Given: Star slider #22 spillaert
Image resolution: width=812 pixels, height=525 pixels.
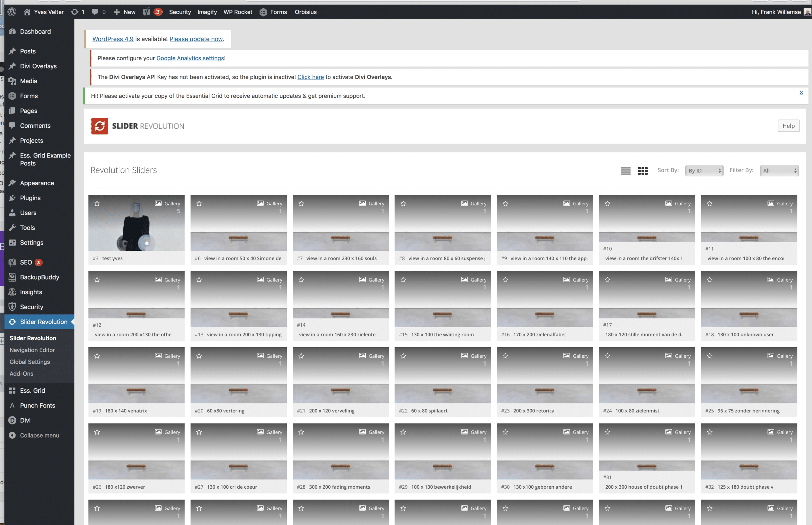Looking at the screenshot, I should (x=403, y=356).
